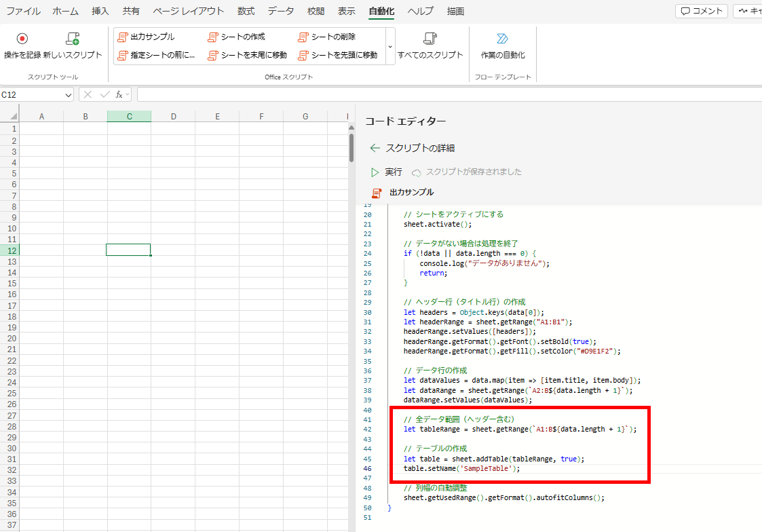762x532 pixels.
Task: Run the 出力サンプル script from the gallery
Action: 146,37
